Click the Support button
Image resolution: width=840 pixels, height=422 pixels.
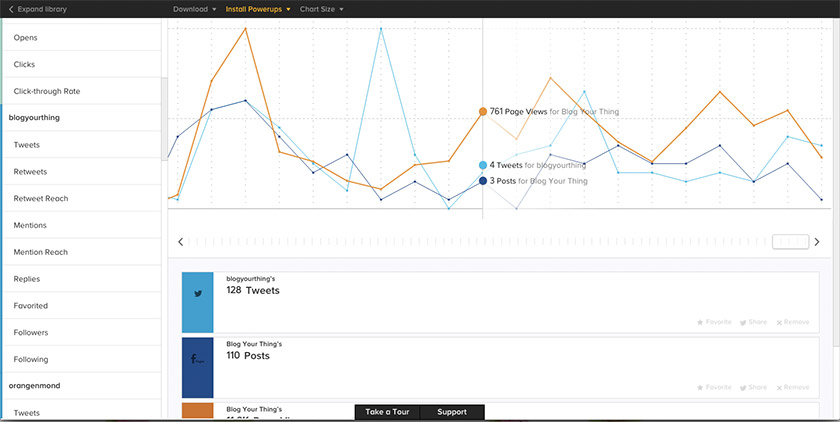tap(452, 412)
